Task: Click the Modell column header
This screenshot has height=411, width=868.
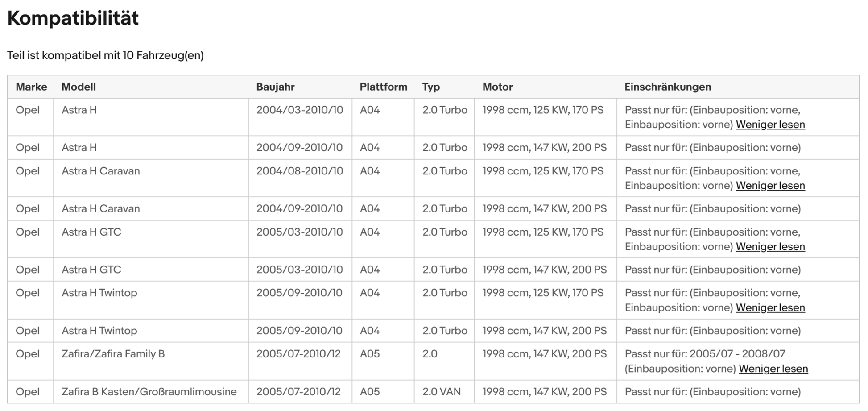Action: coord(79,87)
